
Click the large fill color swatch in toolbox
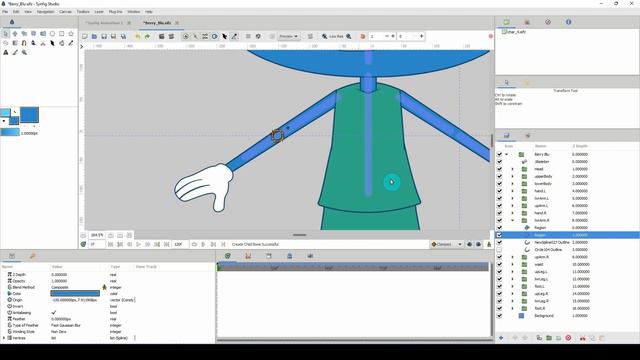[29, 115]
